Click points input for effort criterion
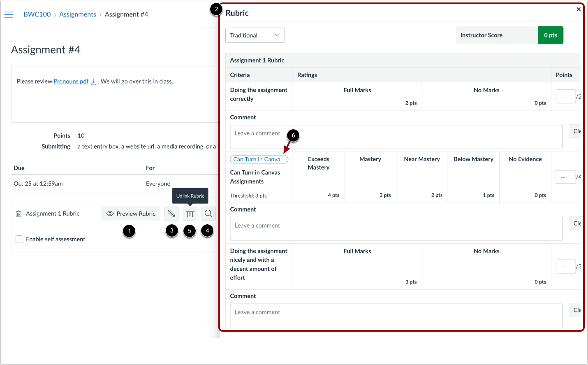 tap(565, 267)
